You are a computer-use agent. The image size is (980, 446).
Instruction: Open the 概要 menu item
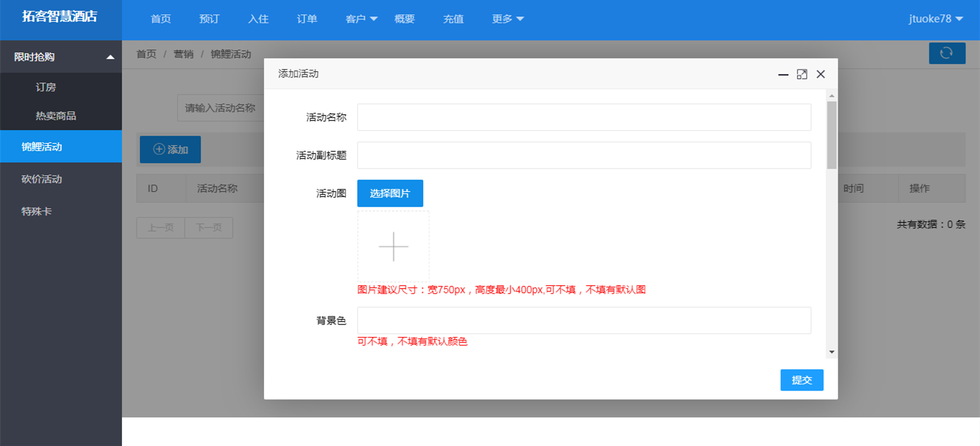[x=405, y=19]
